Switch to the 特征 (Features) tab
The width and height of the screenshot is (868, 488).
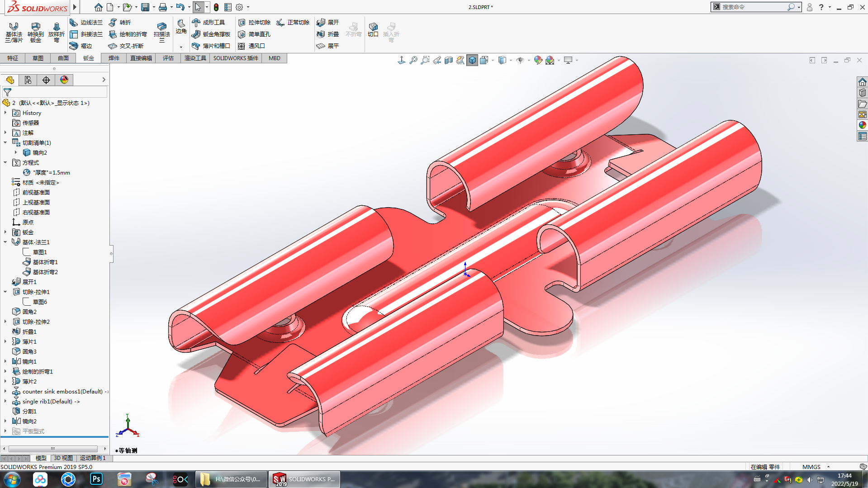click(13, 58)
